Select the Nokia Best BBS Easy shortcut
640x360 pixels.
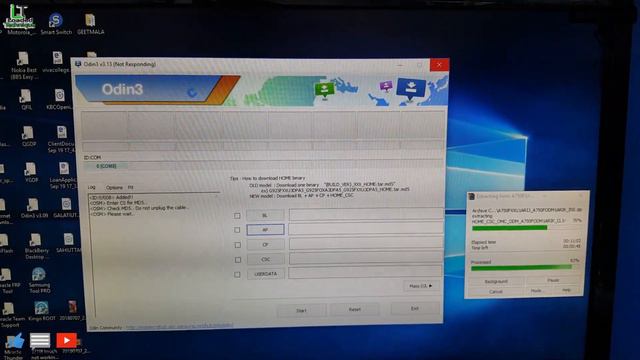[23, 65]
